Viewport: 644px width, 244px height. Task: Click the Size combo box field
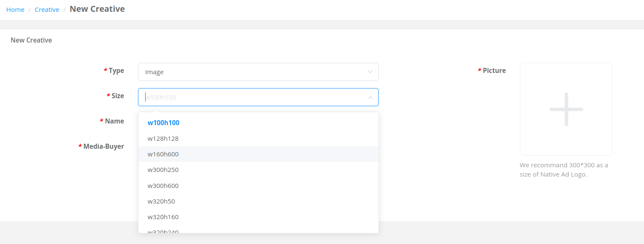click(258, 97)
